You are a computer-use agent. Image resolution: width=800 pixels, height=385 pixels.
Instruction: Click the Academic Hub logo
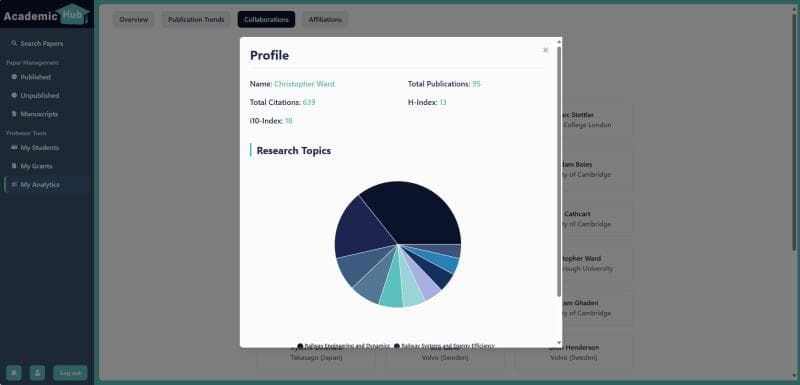46,15
